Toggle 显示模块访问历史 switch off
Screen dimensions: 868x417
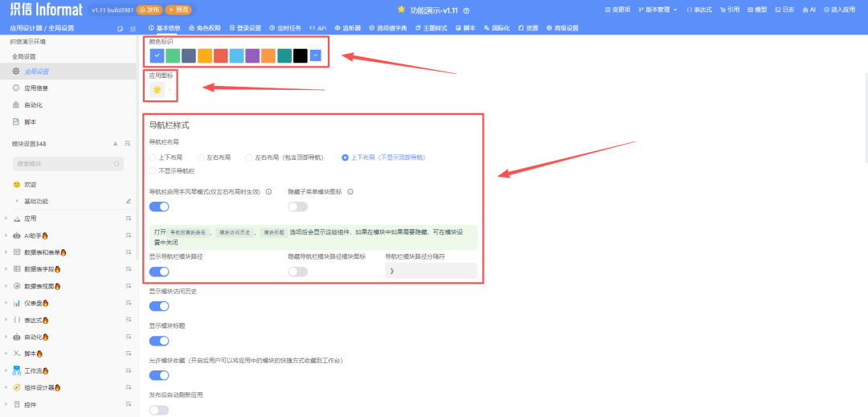tap(159, 306)
